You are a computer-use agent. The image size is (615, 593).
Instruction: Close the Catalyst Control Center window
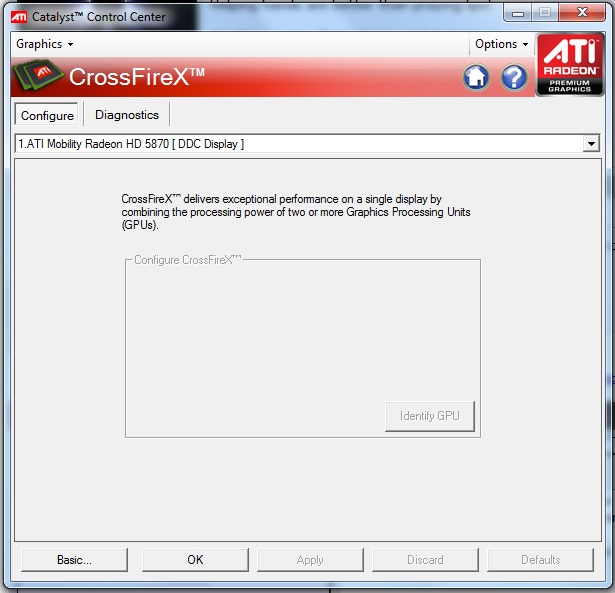click(x=582, y=13)
